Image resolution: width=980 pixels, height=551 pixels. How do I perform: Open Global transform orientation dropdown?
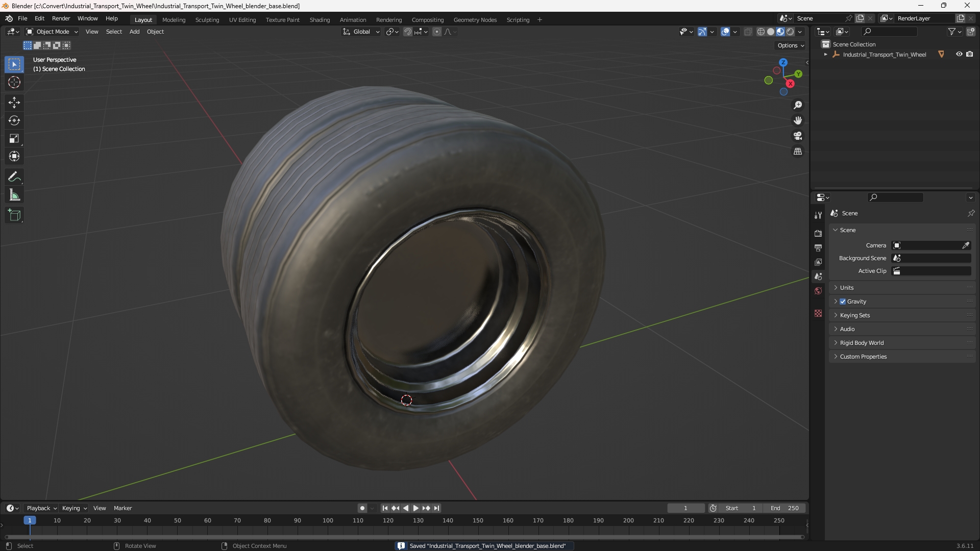coord(361,32)
